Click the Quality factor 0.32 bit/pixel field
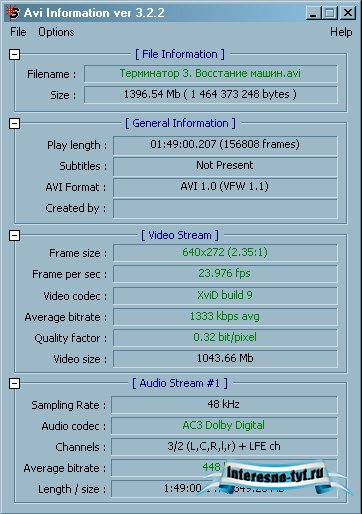The image size is (362, 514). tap(225, 337)
